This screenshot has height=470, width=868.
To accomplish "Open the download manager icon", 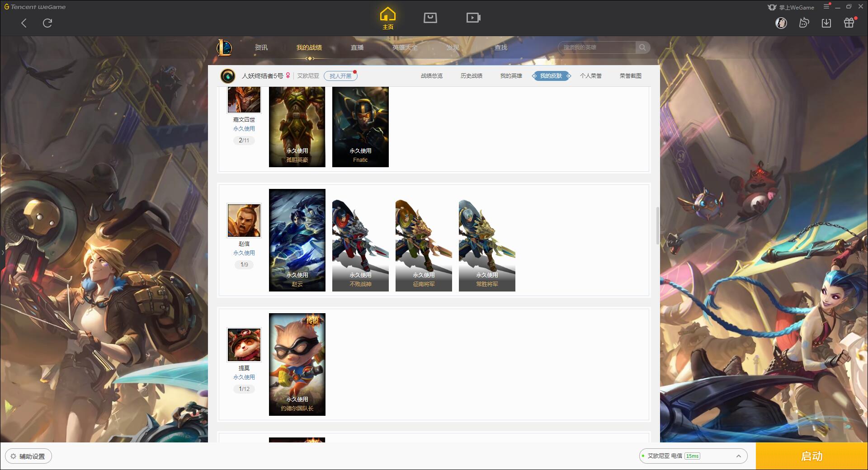I will pos(826,23).
